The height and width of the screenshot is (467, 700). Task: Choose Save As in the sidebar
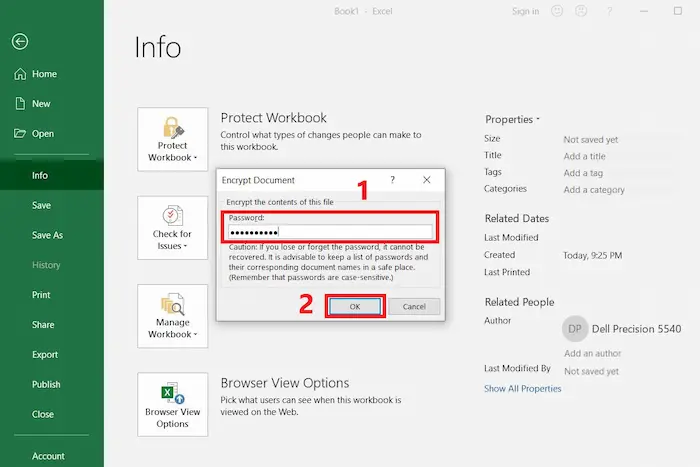tap(52, 235)
